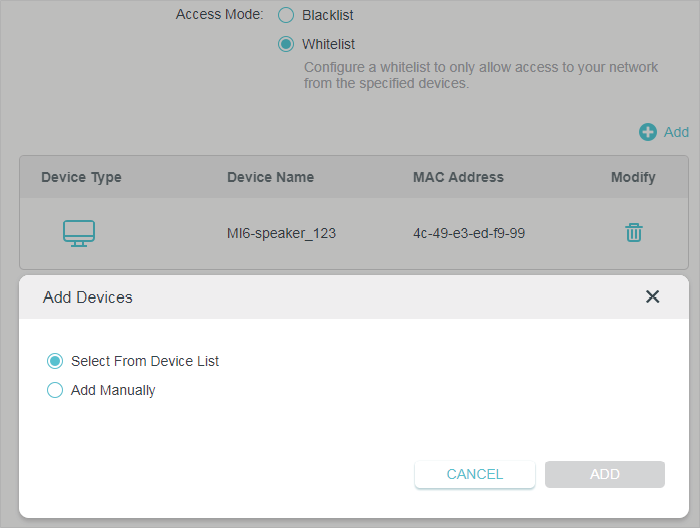700x528 pixels.
Task: Select the Whitelist access mode
Action: (x=286, y=44)
